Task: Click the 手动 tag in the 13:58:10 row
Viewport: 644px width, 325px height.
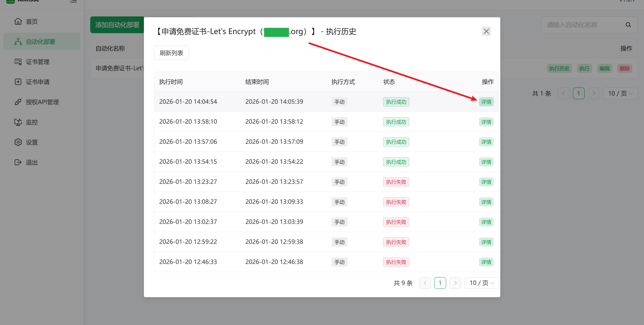Action: [x=339, y=122]
